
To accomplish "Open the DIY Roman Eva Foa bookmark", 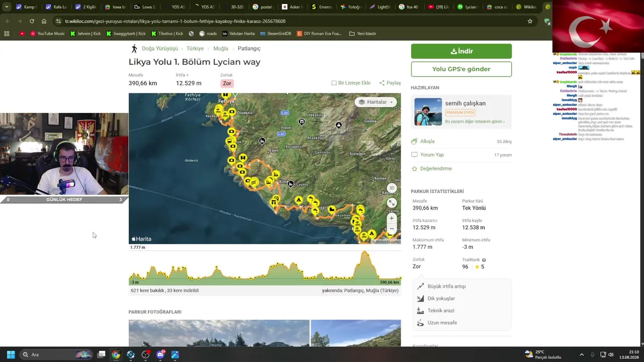I will coord(319,34).
